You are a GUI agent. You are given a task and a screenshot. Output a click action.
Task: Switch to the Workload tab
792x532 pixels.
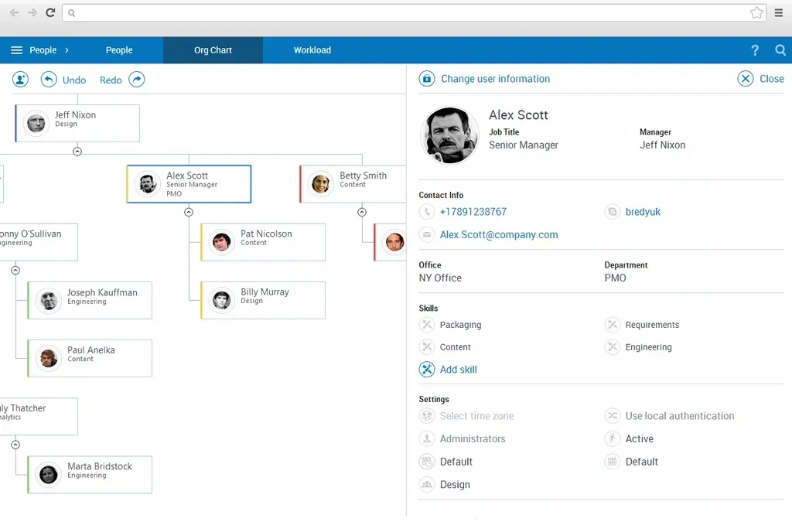click(312, 50)
